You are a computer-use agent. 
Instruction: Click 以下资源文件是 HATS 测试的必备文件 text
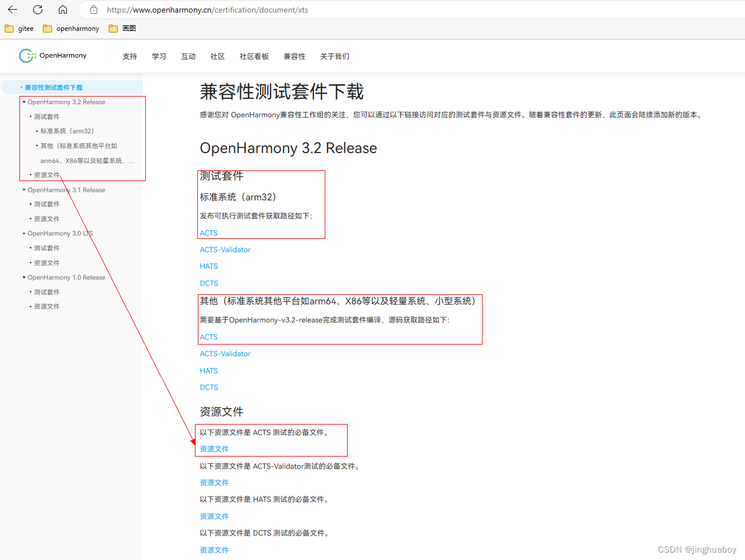(264, 499)
